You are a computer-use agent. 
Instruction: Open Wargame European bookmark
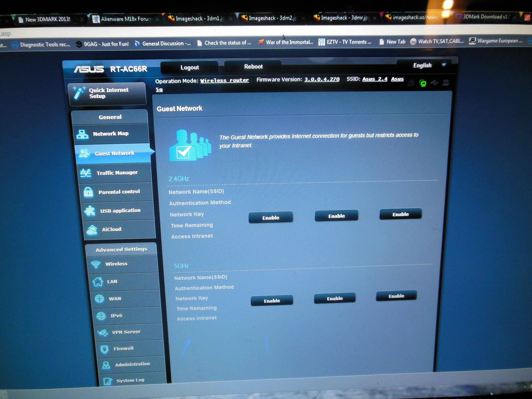[x=495, y=41]
